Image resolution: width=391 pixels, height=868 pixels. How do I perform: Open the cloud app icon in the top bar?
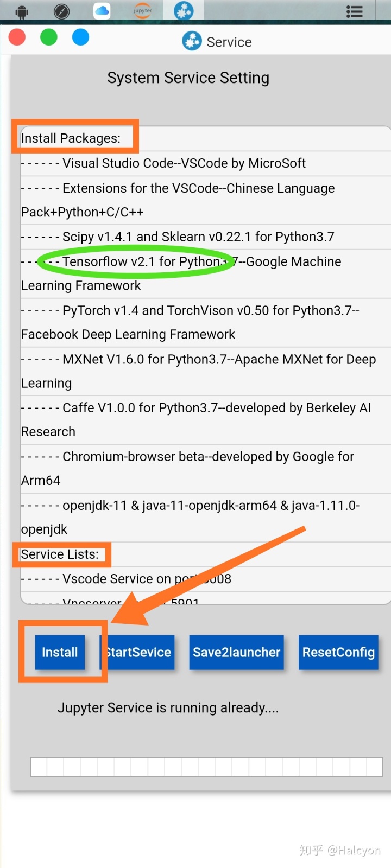click(102, 10)
